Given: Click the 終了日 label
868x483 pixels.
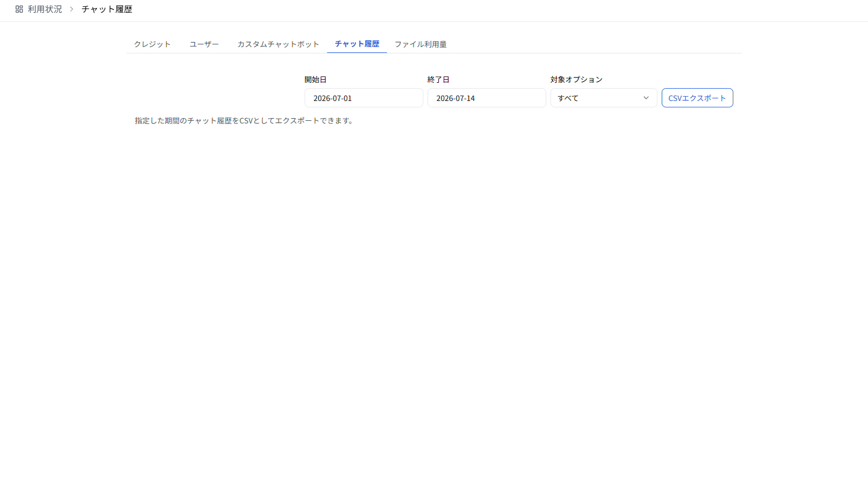Looking at the screenshot, I should (x=438, y=79).
